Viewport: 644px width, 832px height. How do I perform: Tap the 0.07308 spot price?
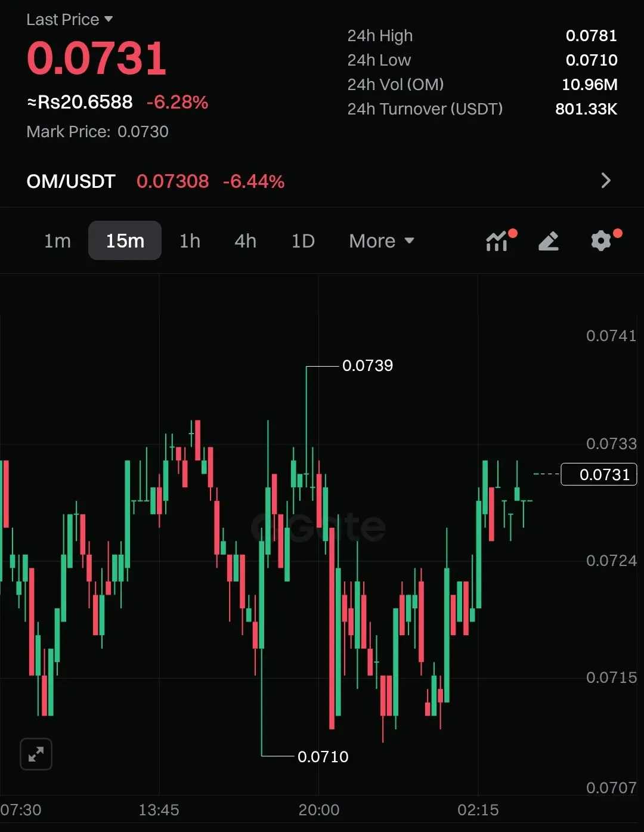(x=173, y=181)
